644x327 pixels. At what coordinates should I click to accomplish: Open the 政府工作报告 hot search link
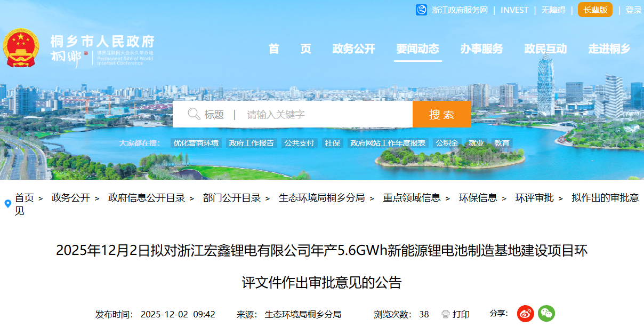[251, 143]
